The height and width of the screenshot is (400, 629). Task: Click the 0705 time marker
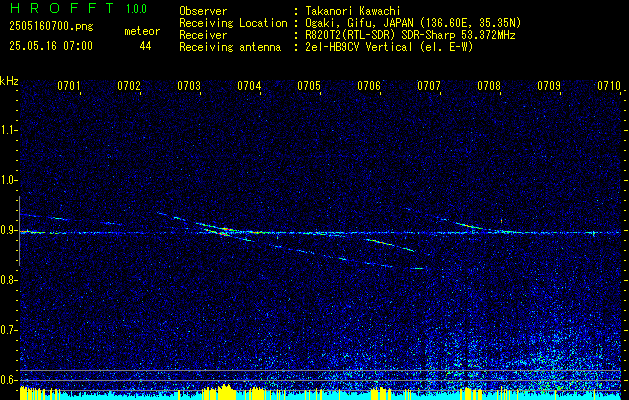tap(309, 86)
